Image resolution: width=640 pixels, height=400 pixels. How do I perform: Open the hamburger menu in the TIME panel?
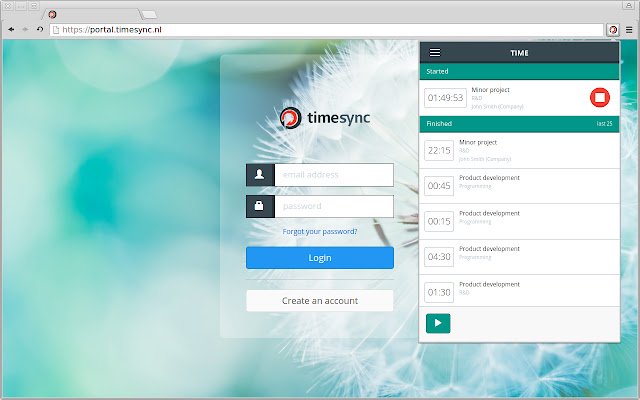pos(435,53)
